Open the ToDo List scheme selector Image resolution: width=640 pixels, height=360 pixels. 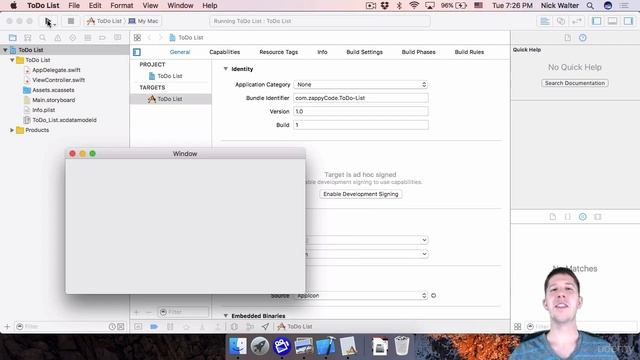105,21
